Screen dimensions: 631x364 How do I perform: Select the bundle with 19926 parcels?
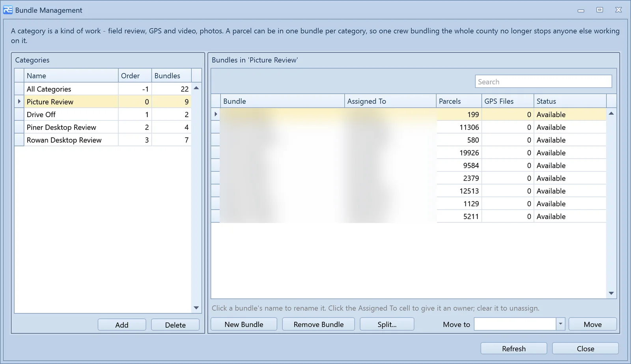[x=409, y=153]
